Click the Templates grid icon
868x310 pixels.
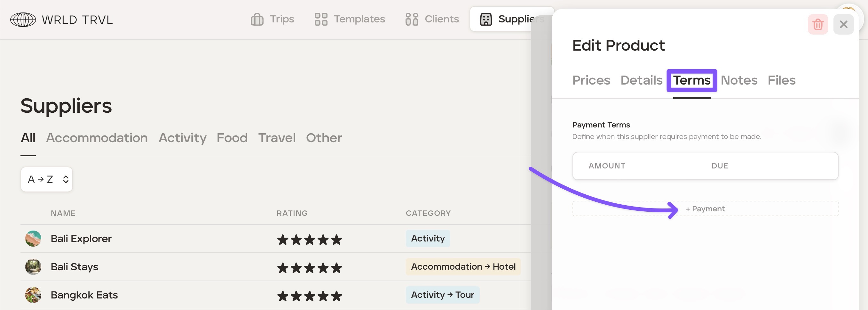321,19
